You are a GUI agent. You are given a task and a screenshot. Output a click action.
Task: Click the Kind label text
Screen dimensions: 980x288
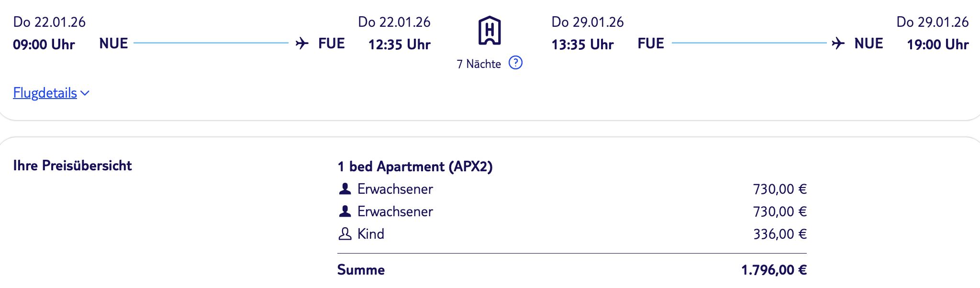tap(371, 234)
